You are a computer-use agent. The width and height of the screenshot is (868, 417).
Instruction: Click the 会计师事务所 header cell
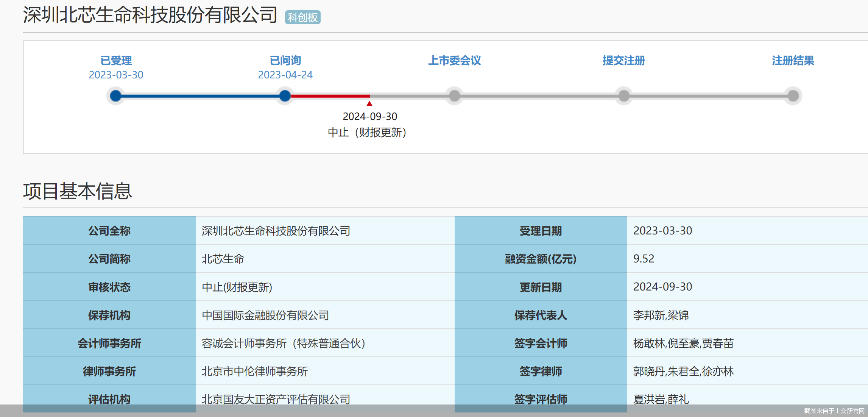109,343
